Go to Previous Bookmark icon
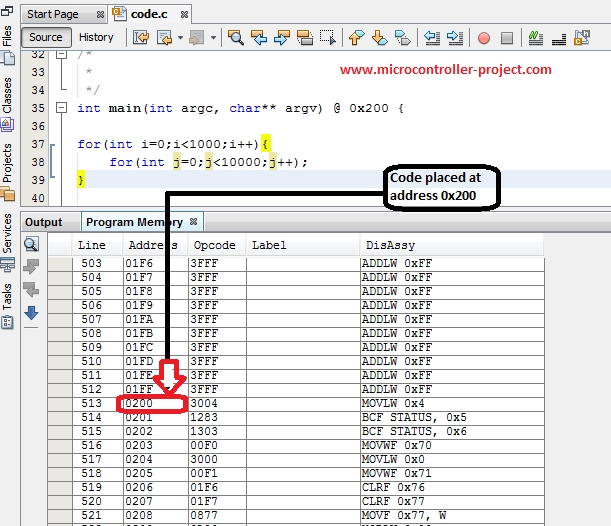 [x=357, y=38]
